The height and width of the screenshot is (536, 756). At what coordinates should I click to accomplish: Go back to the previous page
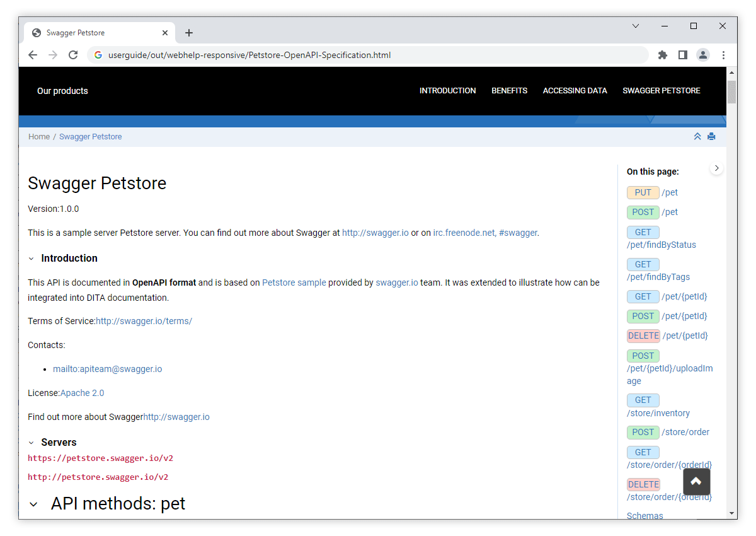(x=33, y=55)
